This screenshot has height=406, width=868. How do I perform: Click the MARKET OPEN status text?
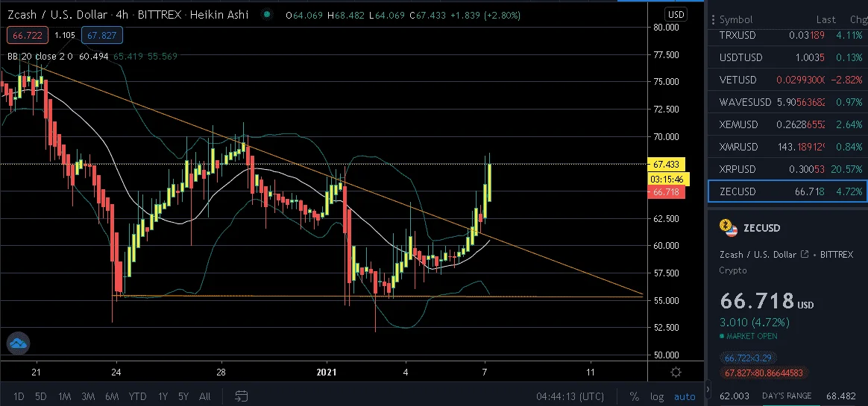tap(751, 336)
